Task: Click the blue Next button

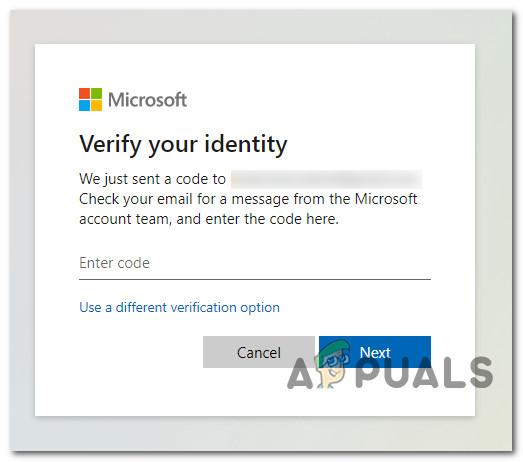Action: (375, 352)
